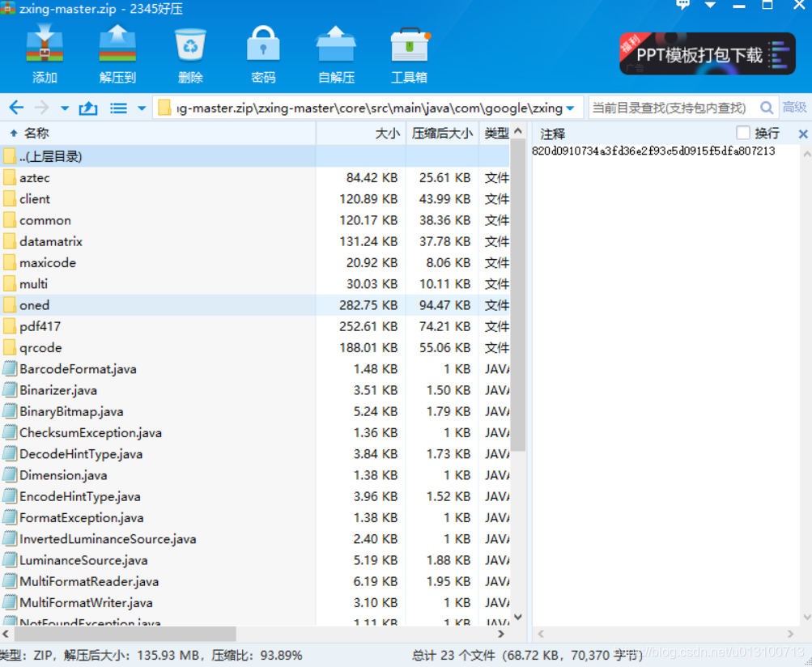Screen dimensions: 812x667
Task: Select BinaryBitmap.java file
Action: [255, 411]
